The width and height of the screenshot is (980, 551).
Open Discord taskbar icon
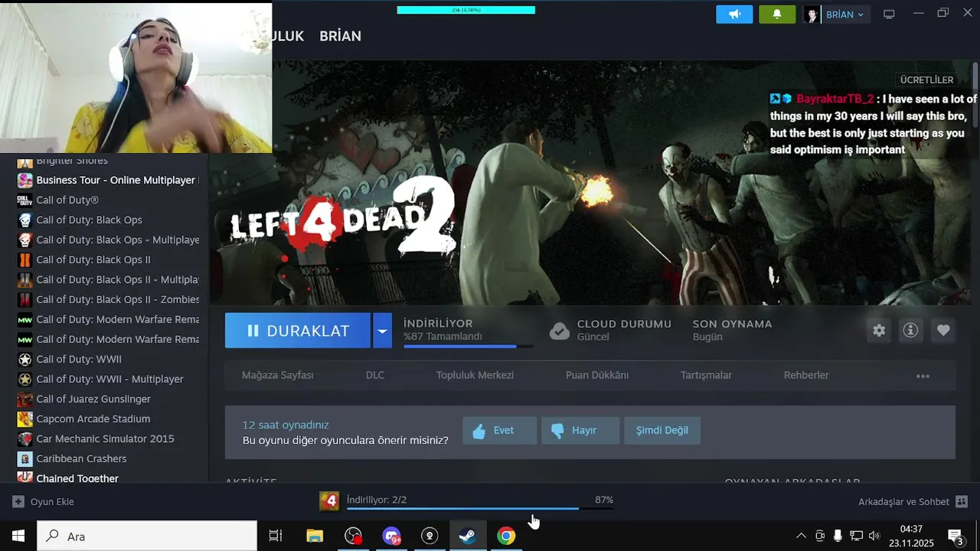tap(391, 536)
